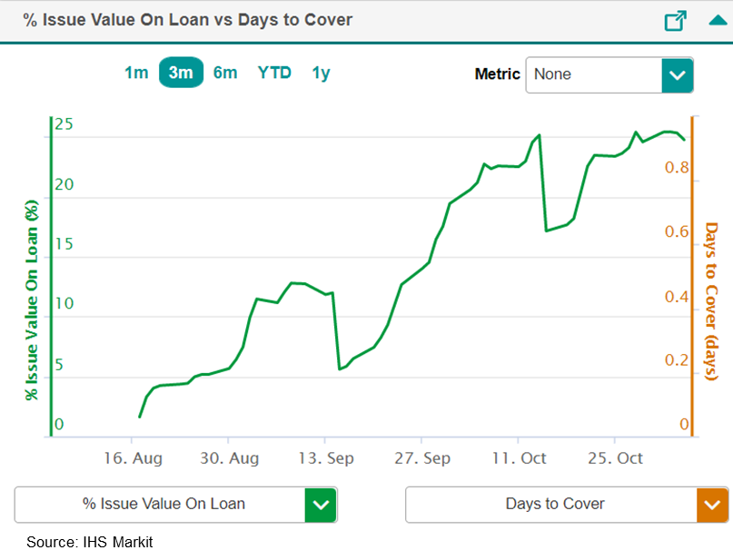Click the panel title text

coord(188,20)
